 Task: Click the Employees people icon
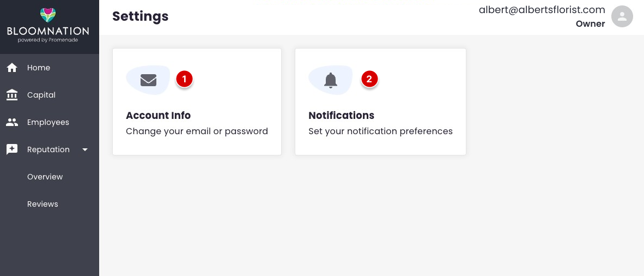tap(12, 122)
